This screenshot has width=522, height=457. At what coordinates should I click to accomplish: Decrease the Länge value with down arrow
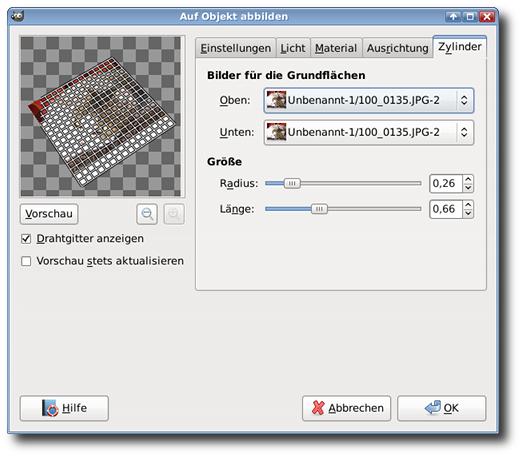coord(468,213)
